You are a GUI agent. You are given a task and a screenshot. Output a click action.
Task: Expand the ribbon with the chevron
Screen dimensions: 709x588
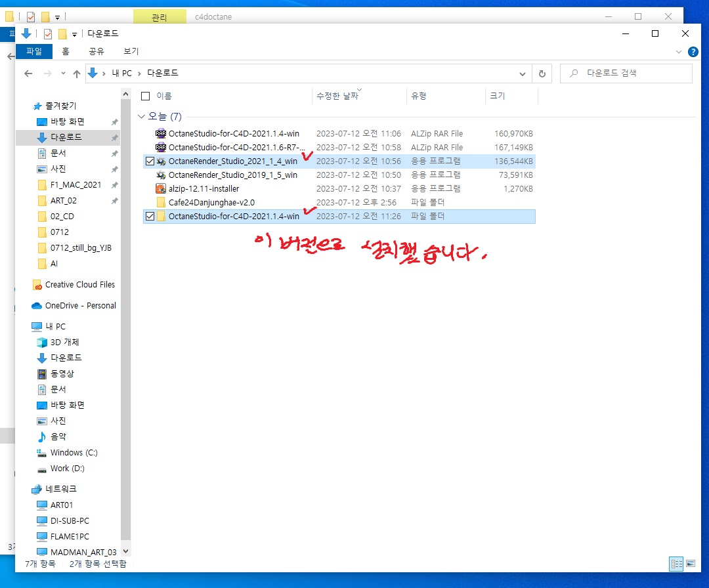pyautogui.click(x=678, y=52)
